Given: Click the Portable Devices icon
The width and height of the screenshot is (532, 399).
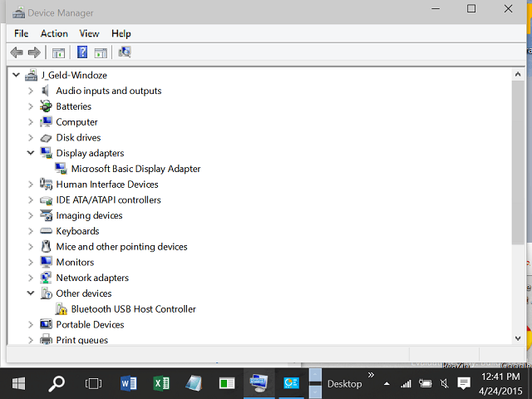Looking at the screenshot, I should pos(46,324).
